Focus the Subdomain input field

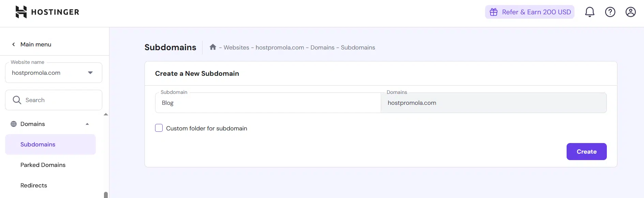point(268,103)
